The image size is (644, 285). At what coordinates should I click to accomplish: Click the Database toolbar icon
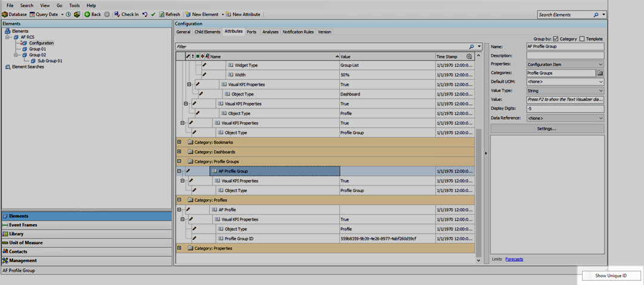pos(5,14)
